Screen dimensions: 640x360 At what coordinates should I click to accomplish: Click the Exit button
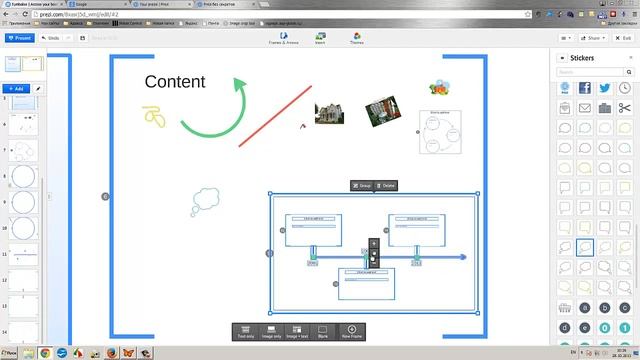623,38
